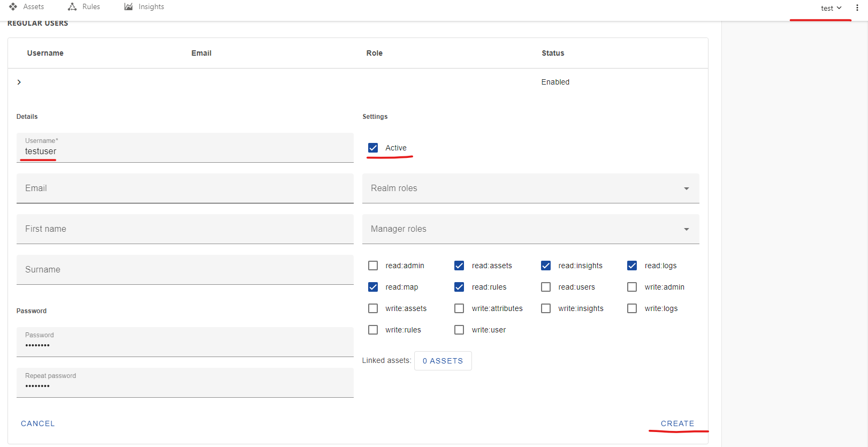This screenshot has height=447, width=868.
Task: Open the Realm roles dropdown
Action: coord(530,188)
